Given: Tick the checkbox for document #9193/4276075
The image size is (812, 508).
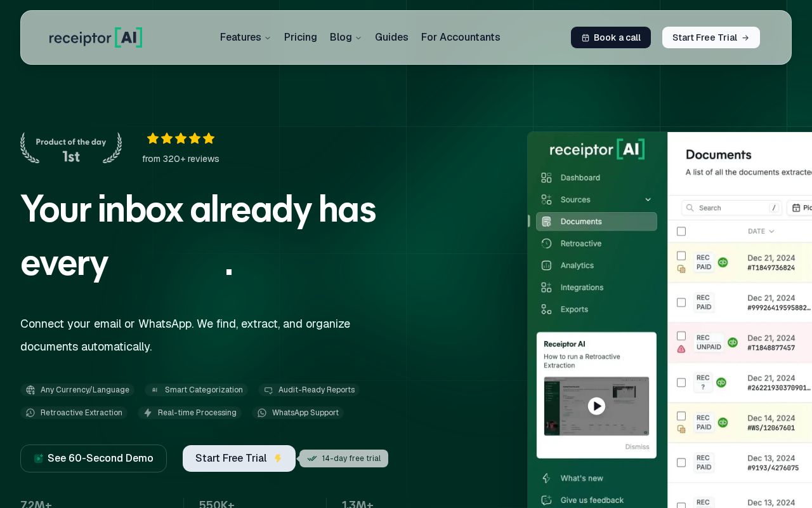Looking at the screenshot, I should 681,462.
